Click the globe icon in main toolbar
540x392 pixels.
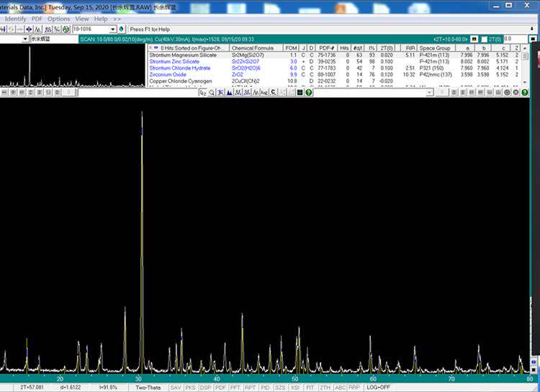click(66, 29)
